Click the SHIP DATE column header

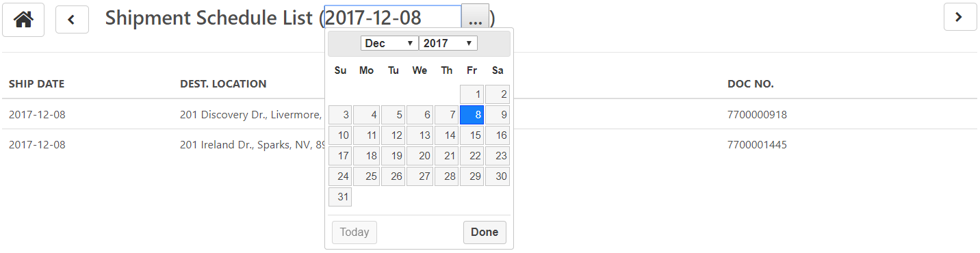click(36, 84)
